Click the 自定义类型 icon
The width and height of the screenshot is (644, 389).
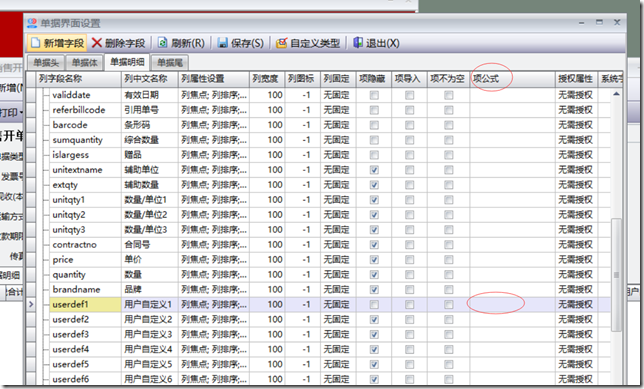(x=282, y=43)
